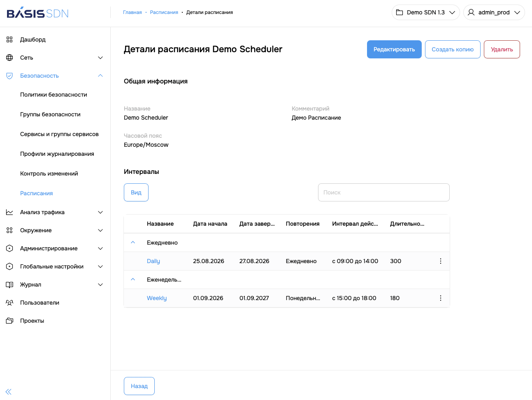Click the shield icon for Безопасность
The image size is (532, 400).
pyautogui.click(x=9, y=76)
